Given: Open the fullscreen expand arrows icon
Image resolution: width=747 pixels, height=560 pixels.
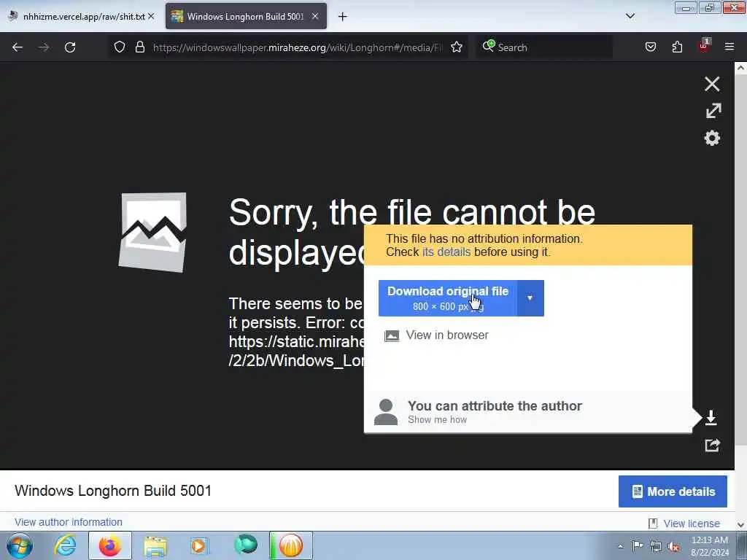Looking at the screenshot, I should tap(713, 111).
